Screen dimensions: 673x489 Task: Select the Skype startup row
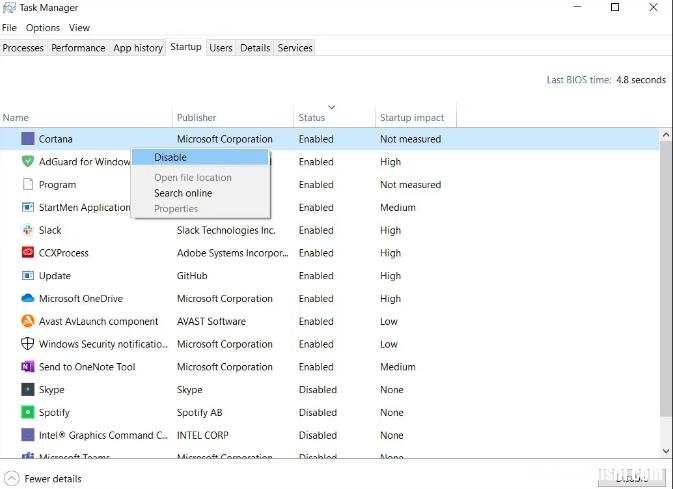330,389
